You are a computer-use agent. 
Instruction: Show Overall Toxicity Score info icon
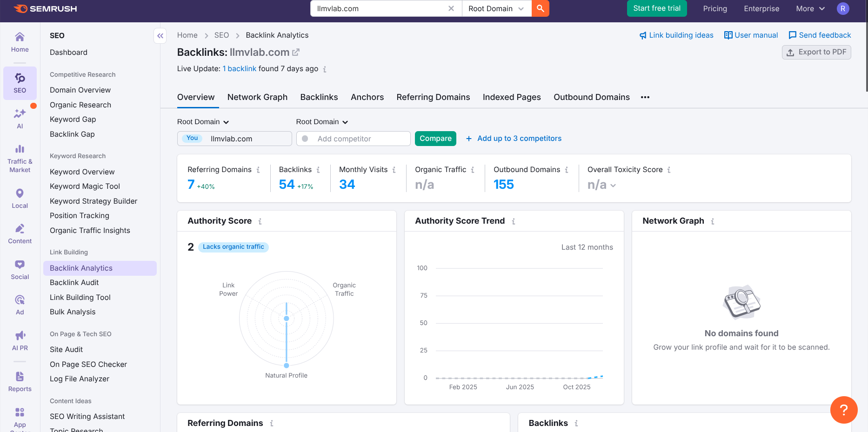tap(669, 170)
